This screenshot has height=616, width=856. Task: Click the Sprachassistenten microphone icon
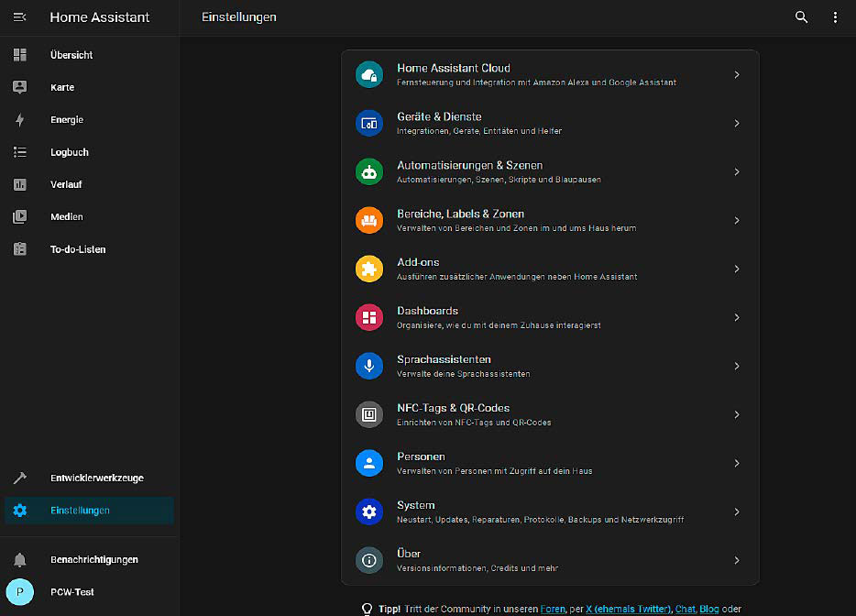click(369, 366)
